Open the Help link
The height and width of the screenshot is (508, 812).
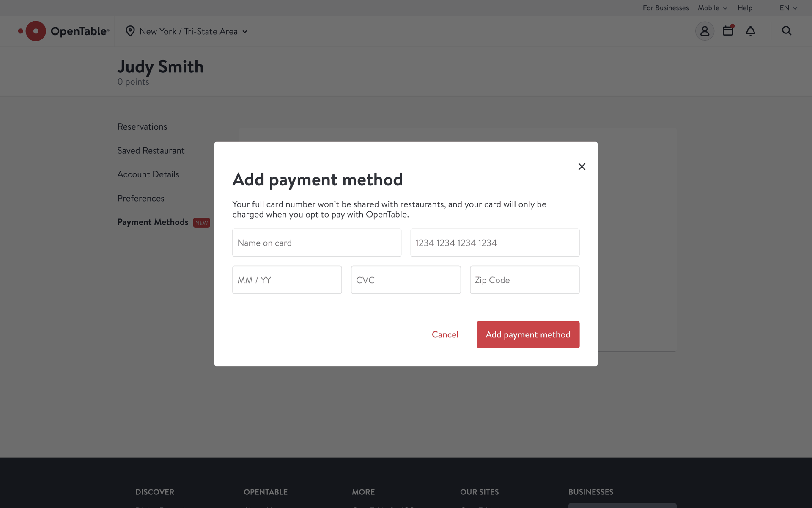pyautogui.click(x=745, y=8)
